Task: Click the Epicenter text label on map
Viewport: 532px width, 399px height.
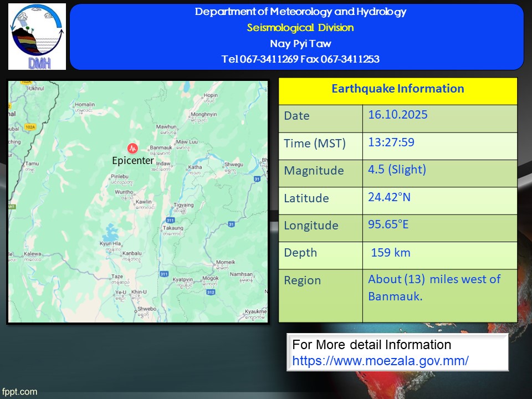Action: pos(132,161)
